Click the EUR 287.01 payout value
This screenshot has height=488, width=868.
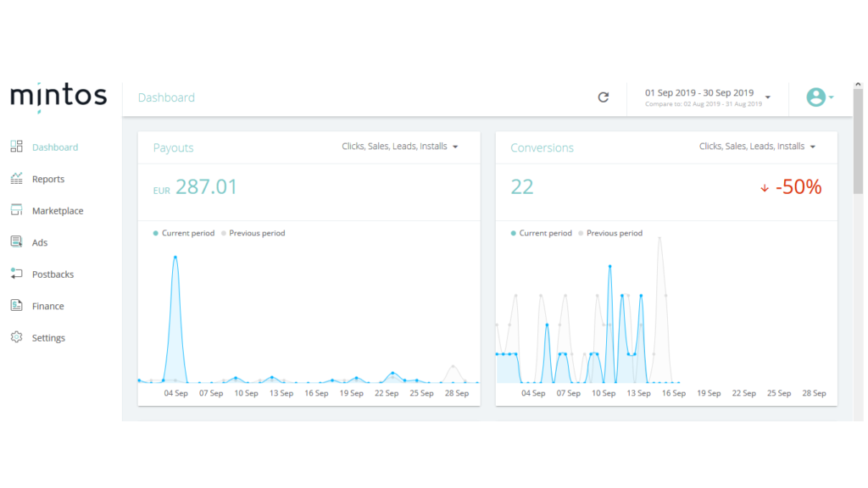195,187
